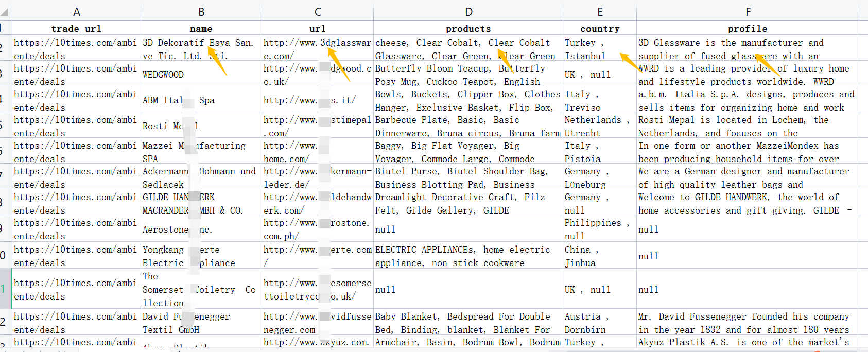The width and height of the screenshot is (868, 352).
Task: Select the WEDGWOOD name cell
Action: coord(201,75)
